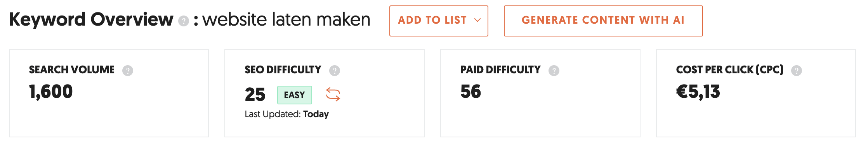Open the Add to List dropdown
Viewport: 868px width, 149px height.
pyautogui.click(x=439, y=21)
